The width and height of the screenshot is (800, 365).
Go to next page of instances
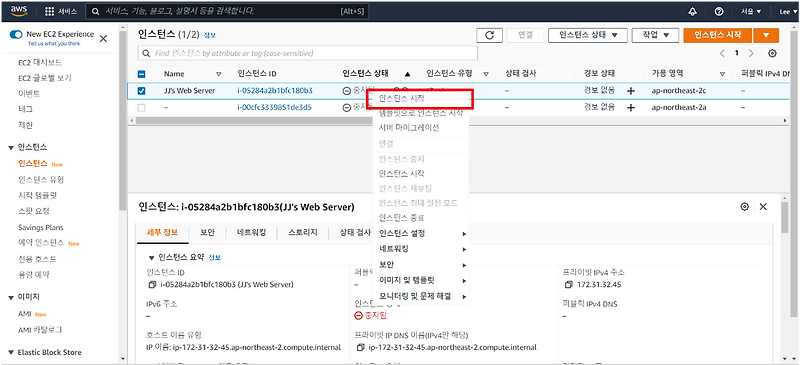(x=751, y=53)
